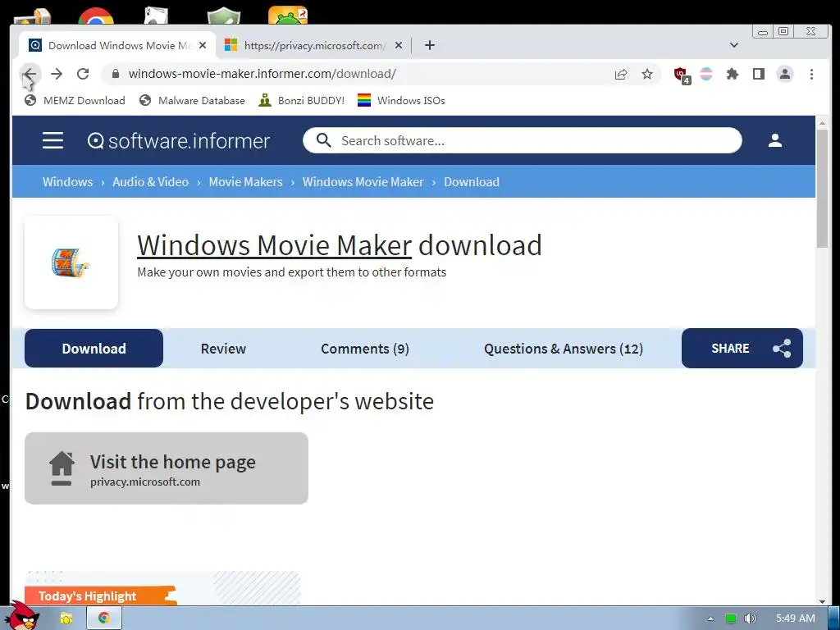Viewport: 840px width, 630px height.
Task: Open the uBlock Origin extension icon
Action: (x=682, y=75)
